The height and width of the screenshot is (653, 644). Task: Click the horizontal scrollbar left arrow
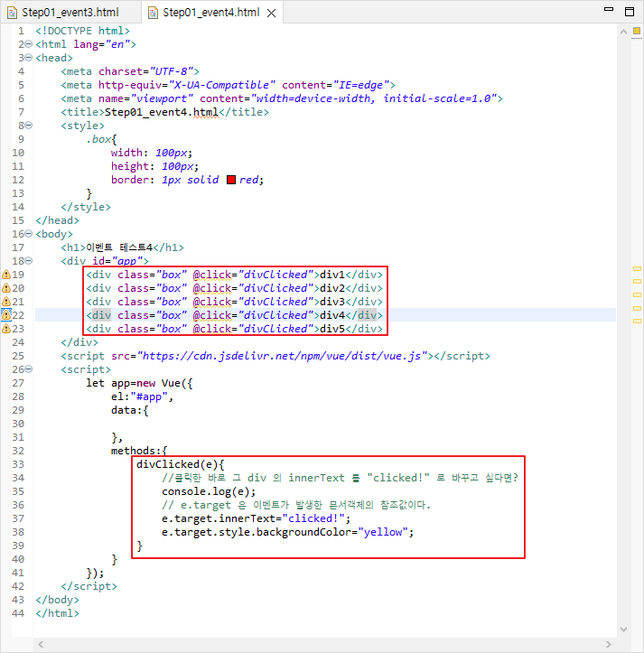pyautogui.click(x=41, y=644)
